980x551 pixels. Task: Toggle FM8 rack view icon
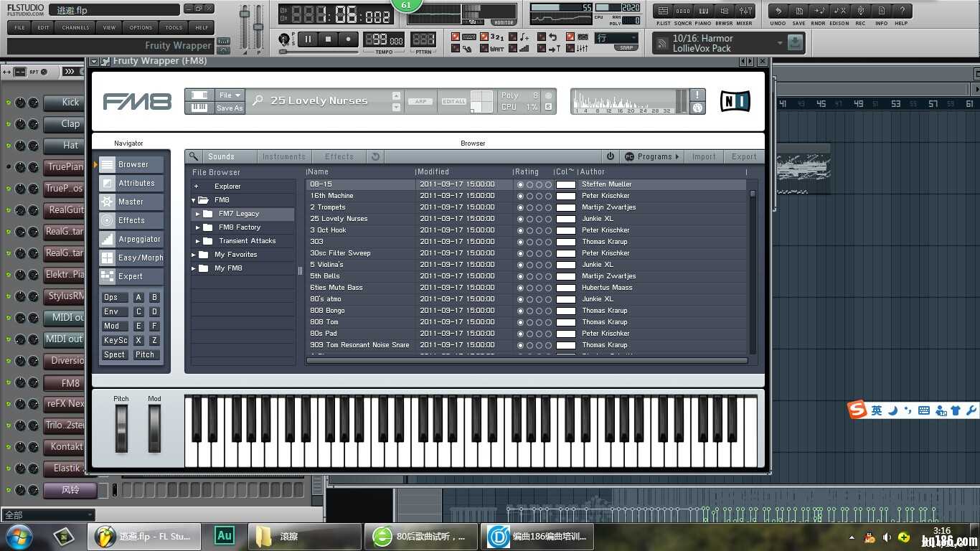199,95
